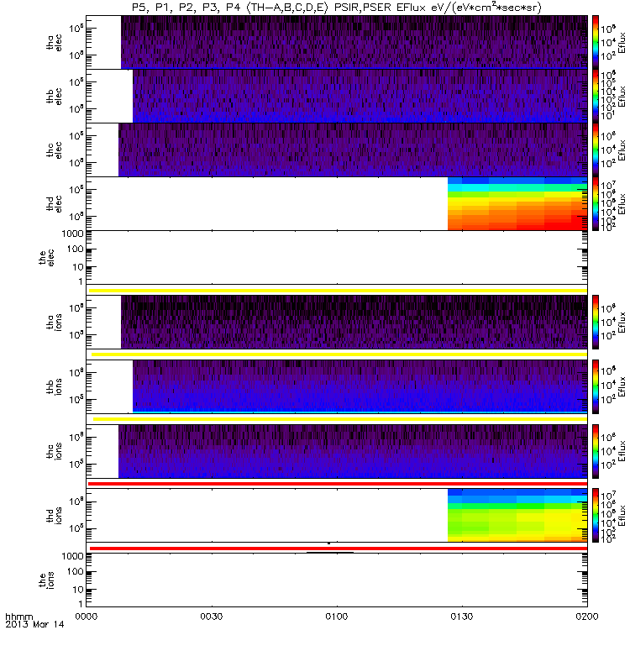Click the 1000 tick label on 'the elec' axis
This screenshot has height=672, width=630.
(73, 234)
